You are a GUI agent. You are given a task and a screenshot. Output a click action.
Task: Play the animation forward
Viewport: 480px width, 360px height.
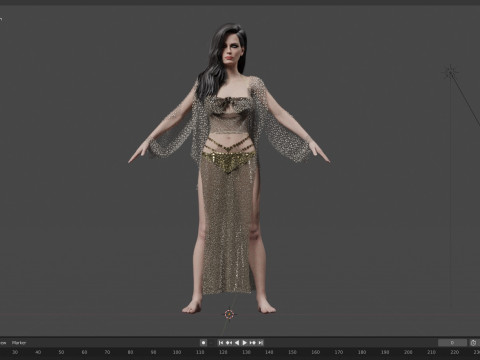pos(245,343)
